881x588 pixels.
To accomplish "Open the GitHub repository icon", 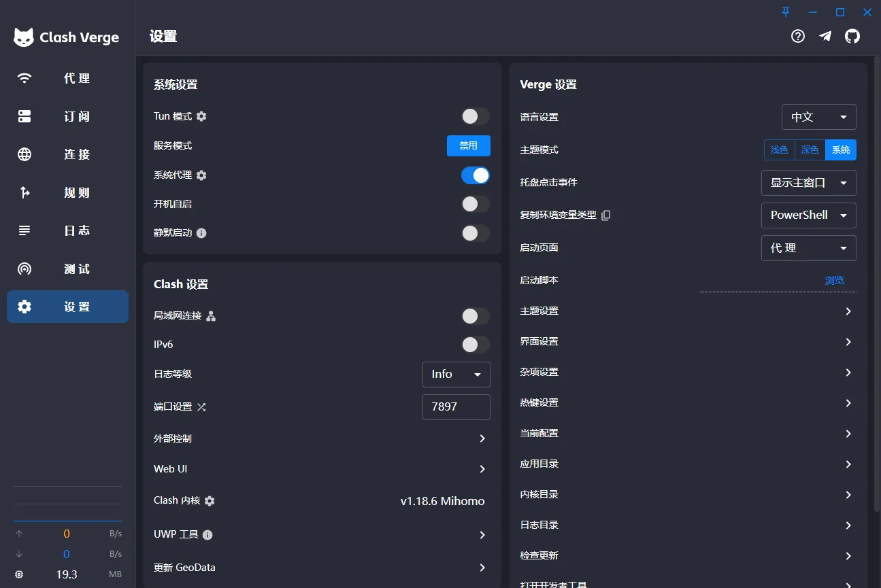I will [x=852, y=36].
